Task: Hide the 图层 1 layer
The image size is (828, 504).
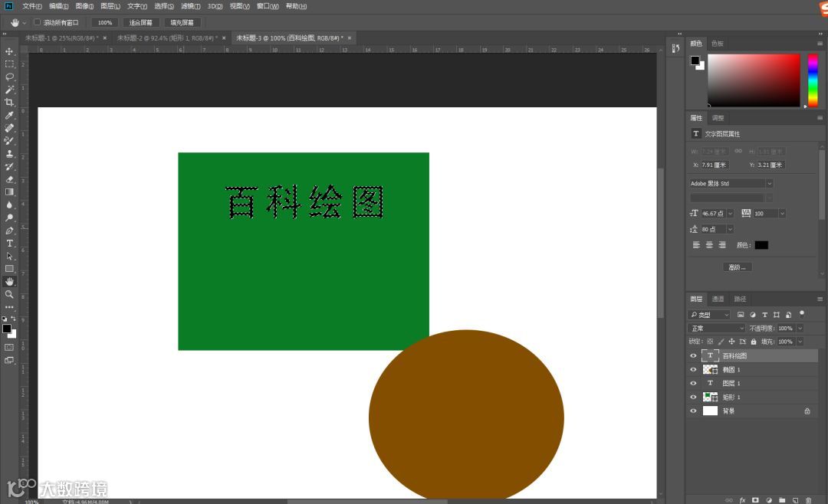Action: (x=693, y=383)
